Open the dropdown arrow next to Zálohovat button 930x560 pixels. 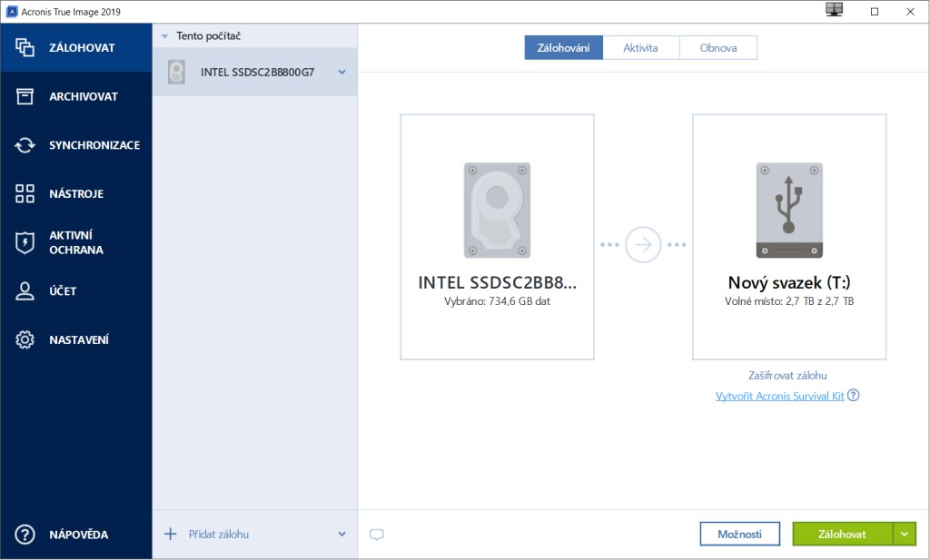tap(905, 534)
